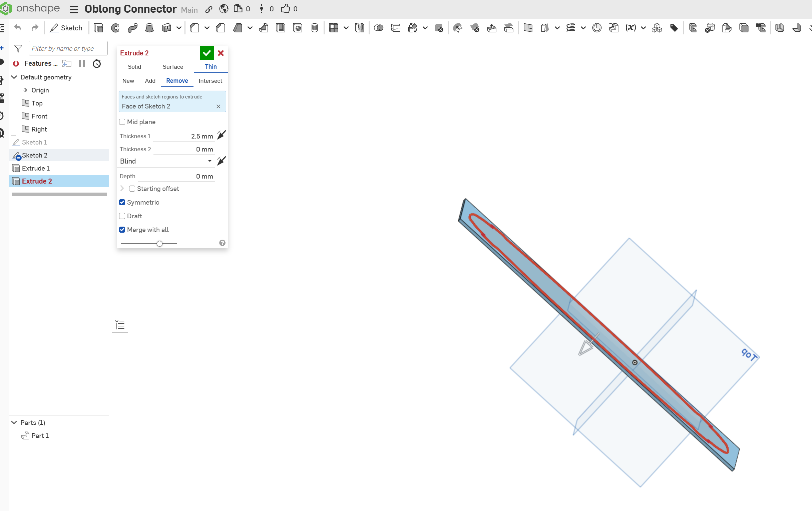Image resolution: width=812 pixels, height=511 pixels.
Task: Select the Revolve tool icon
Action: click(116, 28)
